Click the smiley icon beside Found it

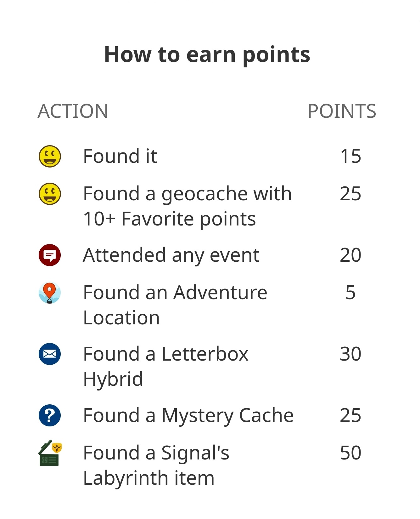coord(50,156)
